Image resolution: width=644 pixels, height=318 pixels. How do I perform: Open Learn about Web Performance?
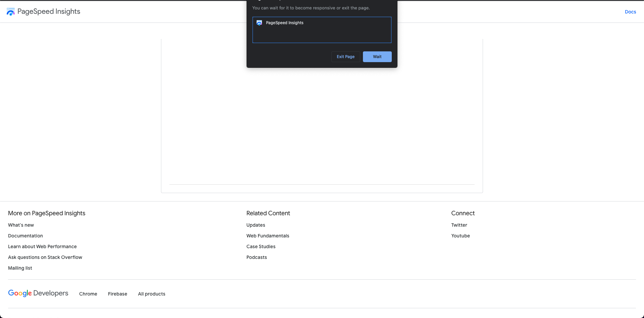point(42,246)
